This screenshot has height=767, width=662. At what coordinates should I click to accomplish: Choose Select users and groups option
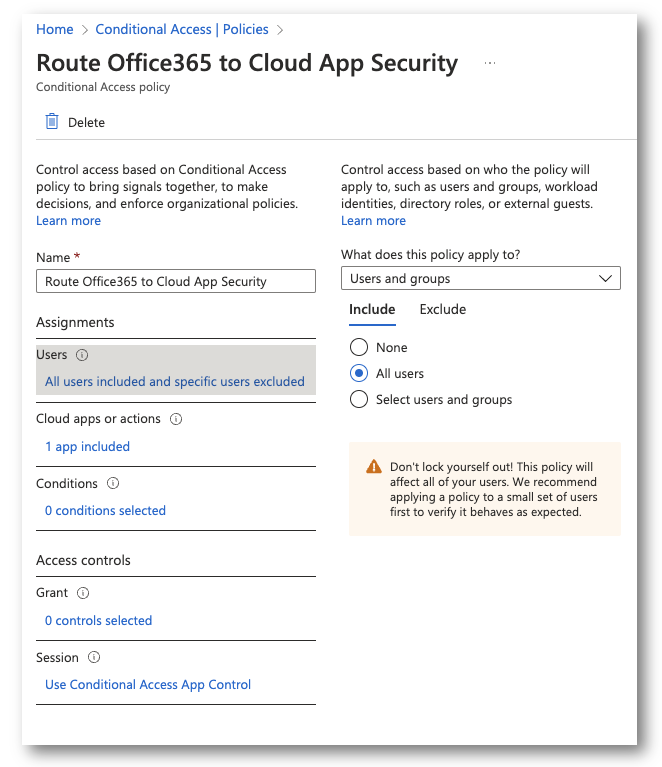coord(359,399)
